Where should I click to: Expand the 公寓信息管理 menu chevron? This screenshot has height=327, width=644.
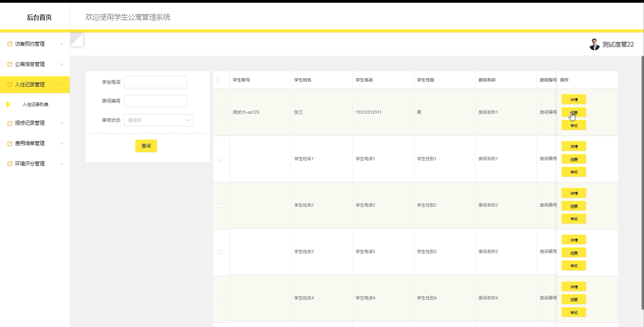point(61,64)
